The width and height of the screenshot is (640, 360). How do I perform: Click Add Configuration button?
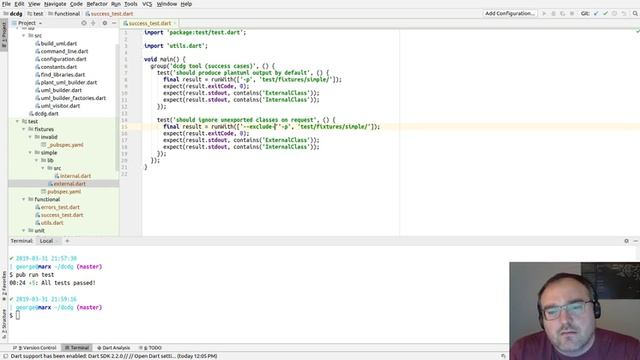pos(510,13)
